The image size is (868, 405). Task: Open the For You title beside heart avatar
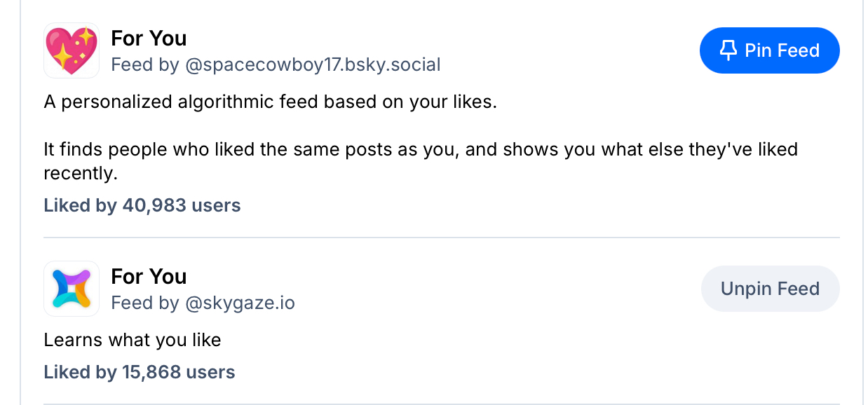coord(149,38)
